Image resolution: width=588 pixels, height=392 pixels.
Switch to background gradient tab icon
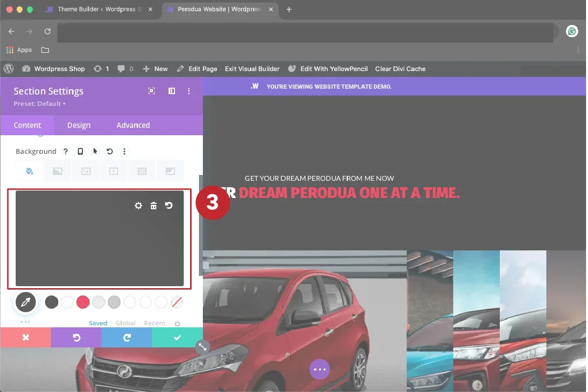pyautogui.click(x=57, y=171)
